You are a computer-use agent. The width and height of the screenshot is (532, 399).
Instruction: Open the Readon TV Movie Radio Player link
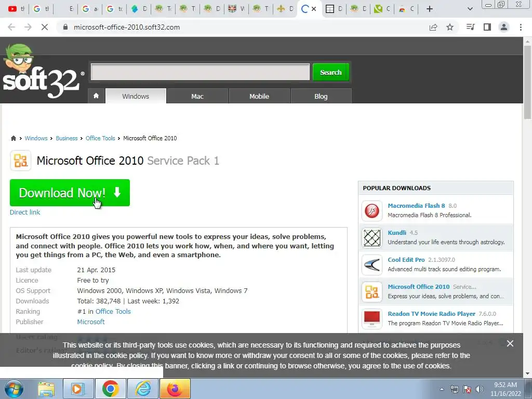[x=432, y=314]
